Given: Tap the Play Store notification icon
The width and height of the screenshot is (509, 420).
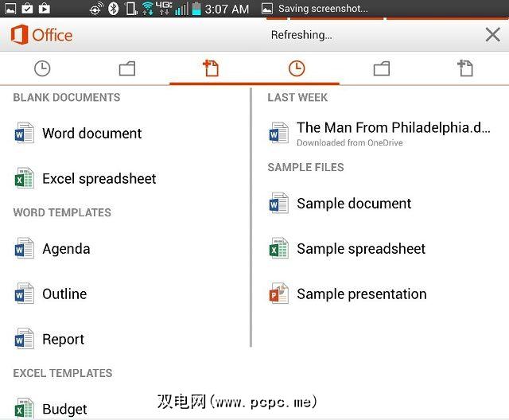Looking at the screenshot, I should 45,9.
